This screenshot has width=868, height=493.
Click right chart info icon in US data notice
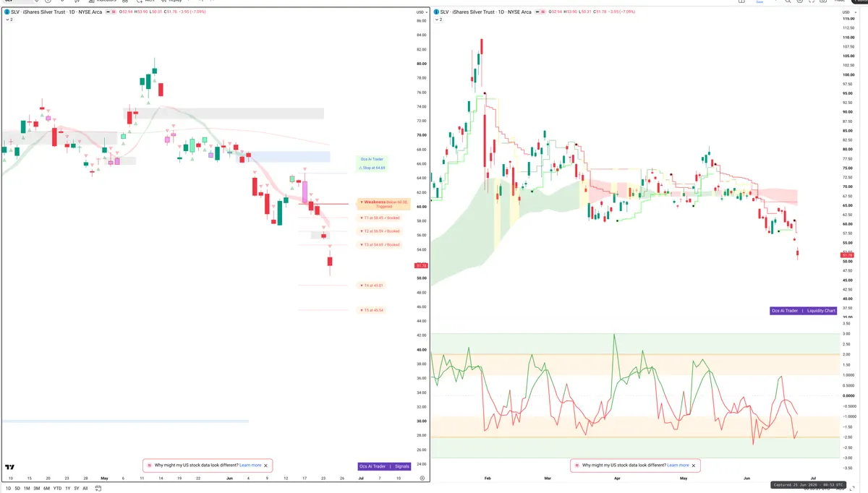click(x=576, y=466)
